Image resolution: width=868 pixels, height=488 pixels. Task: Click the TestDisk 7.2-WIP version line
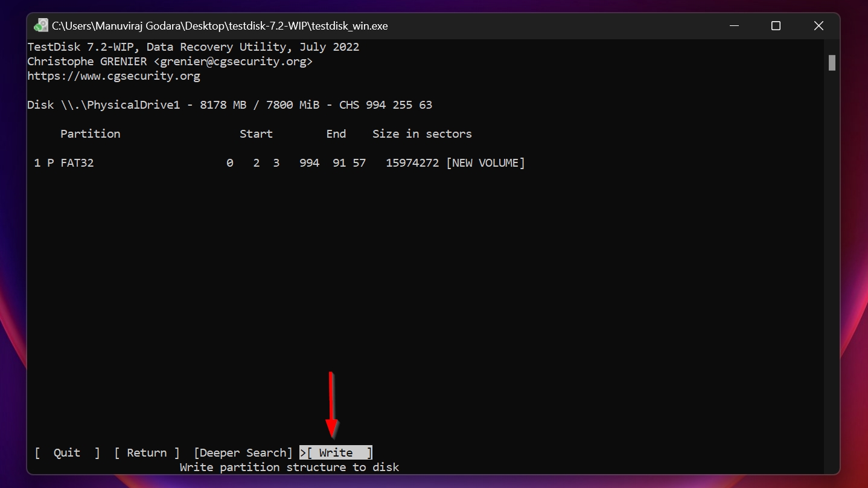tap(193, 47)
